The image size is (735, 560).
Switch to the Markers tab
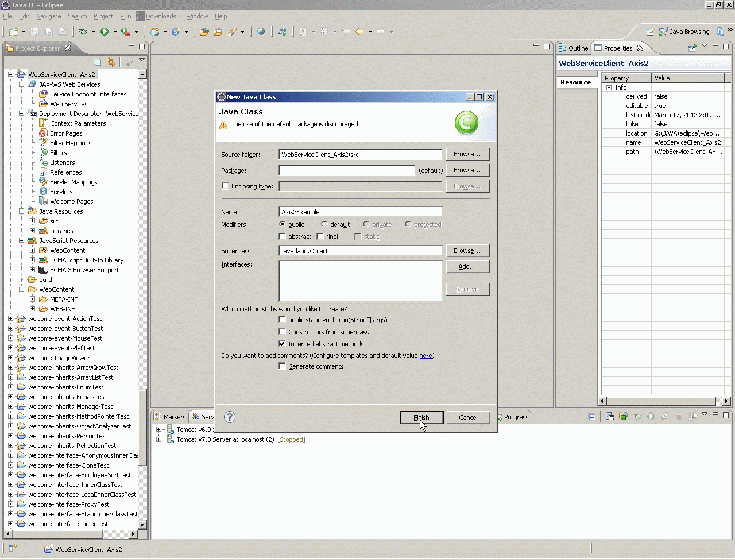point(169,417)
